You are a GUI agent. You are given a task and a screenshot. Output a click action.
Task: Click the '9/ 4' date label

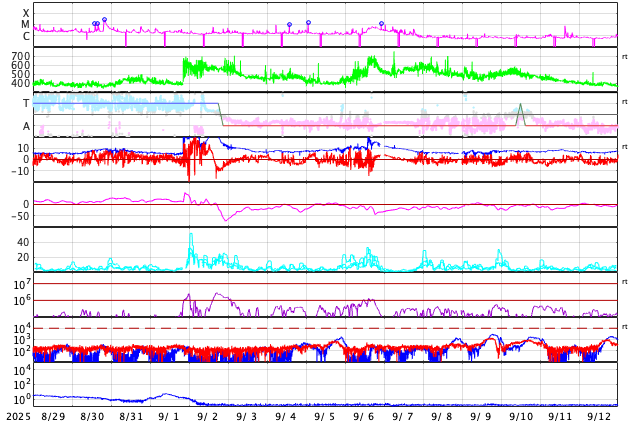click(285, 417)
